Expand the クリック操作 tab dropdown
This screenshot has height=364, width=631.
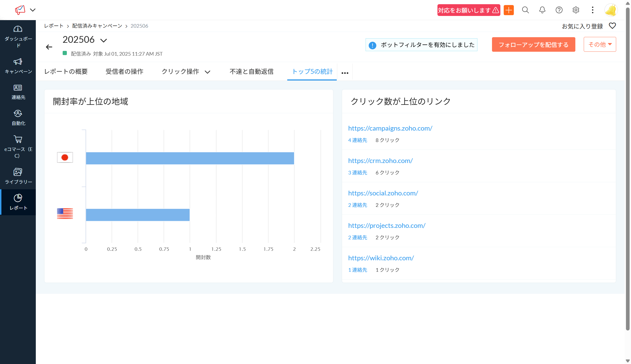[208, 72]
